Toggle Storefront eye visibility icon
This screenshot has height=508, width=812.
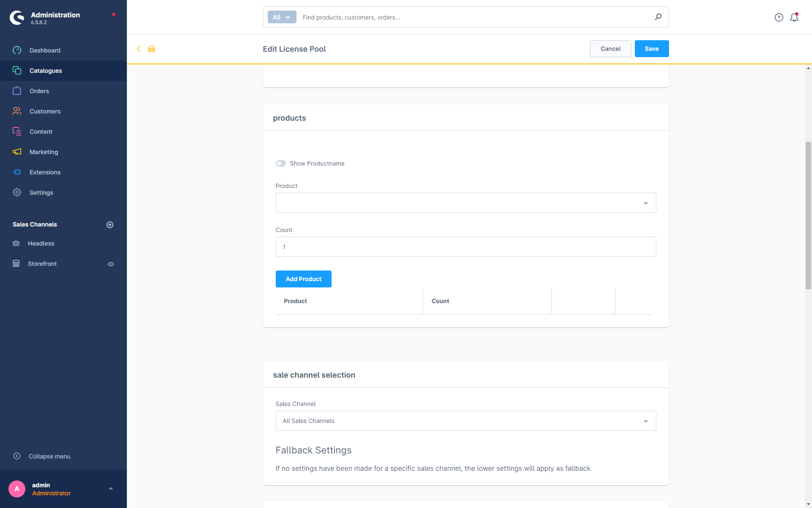point(111,264)
